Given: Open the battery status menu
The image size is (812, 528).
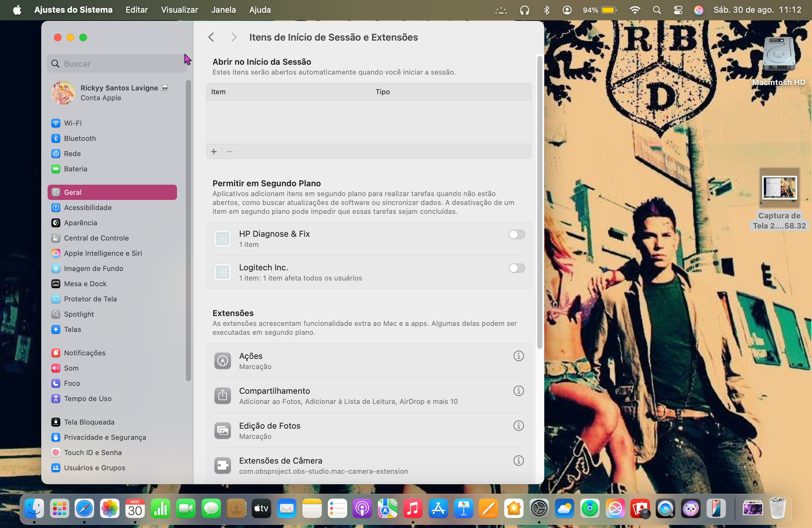Looking at the screenshot, I should pos(609,10).
